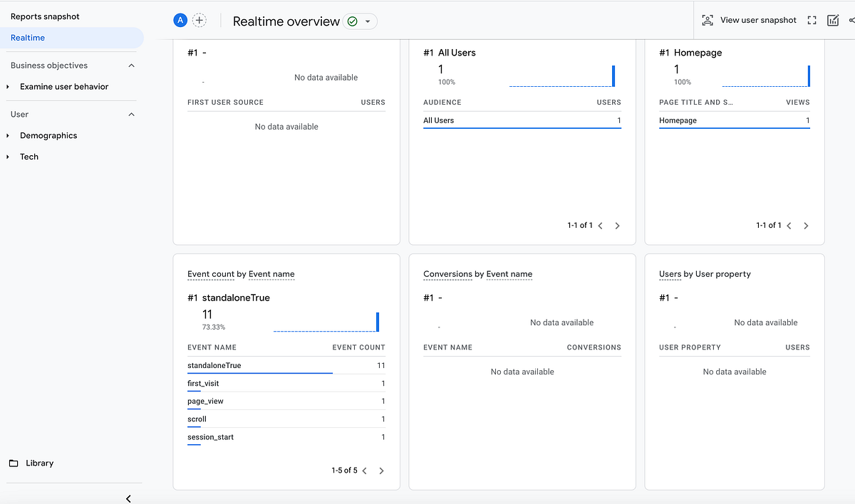
Task: Collapse the Business objectives section
Action: tap(131, 65)
